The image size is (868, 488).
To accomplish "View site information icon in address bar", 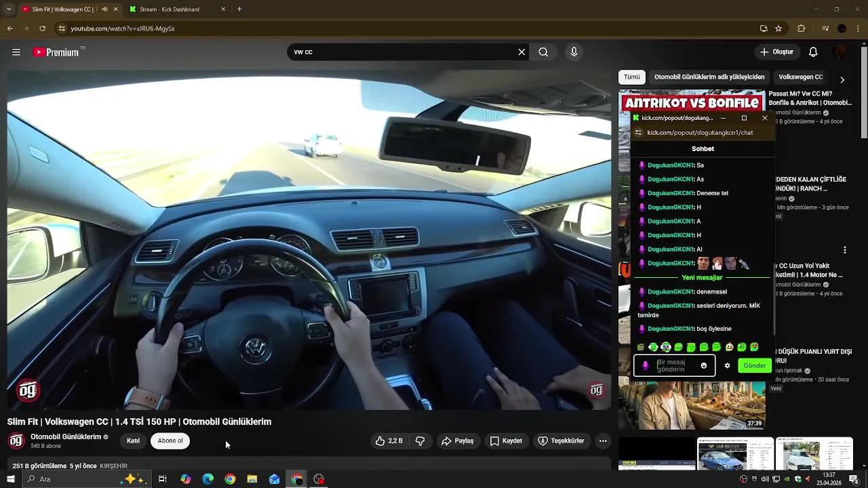I will [x=62, y=28].
